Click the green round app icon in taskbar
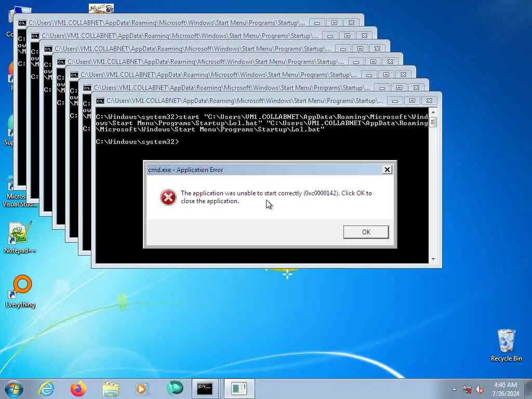The width and height of the screenshot is (532, 399). [175, 388]
